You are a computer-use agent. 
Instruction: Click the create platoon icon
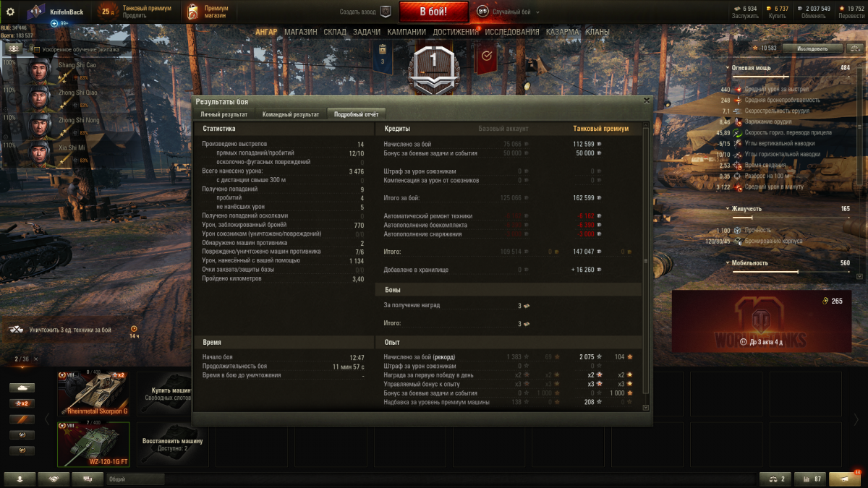[386, 12]
